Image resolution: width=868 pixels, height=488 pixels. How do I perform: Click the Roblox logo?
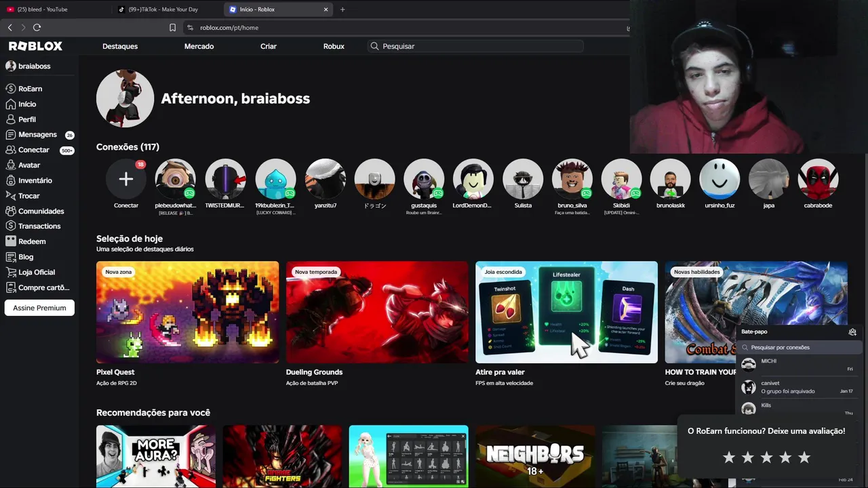35,46
